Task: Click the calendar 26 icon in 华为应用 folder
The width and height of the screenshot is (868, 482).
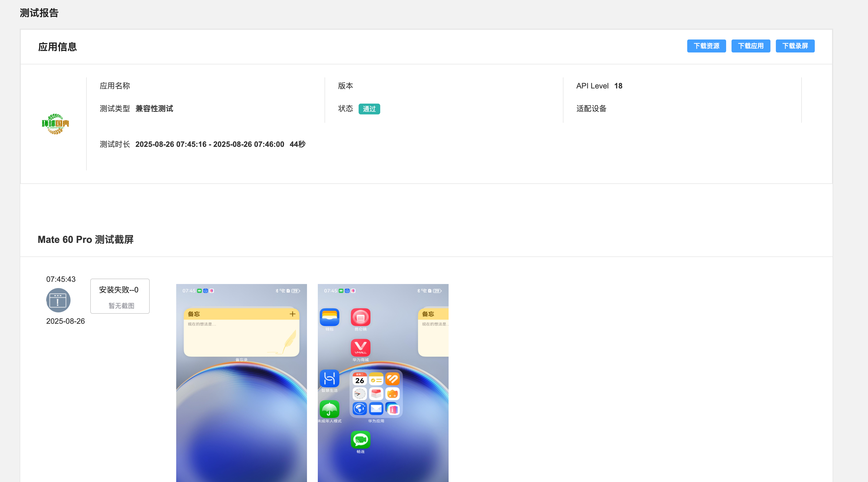Action: pyautogui.click(x=359, y=379)
